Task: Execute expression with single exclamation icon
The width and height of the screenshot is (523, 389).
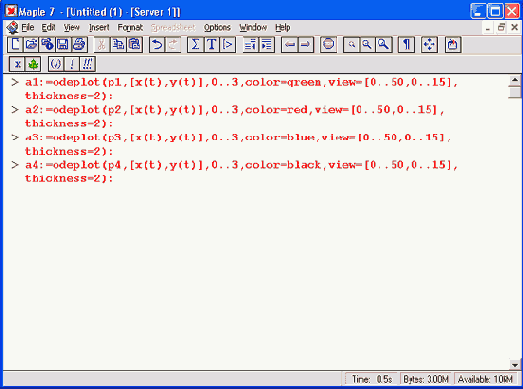Action: point(72,64)
